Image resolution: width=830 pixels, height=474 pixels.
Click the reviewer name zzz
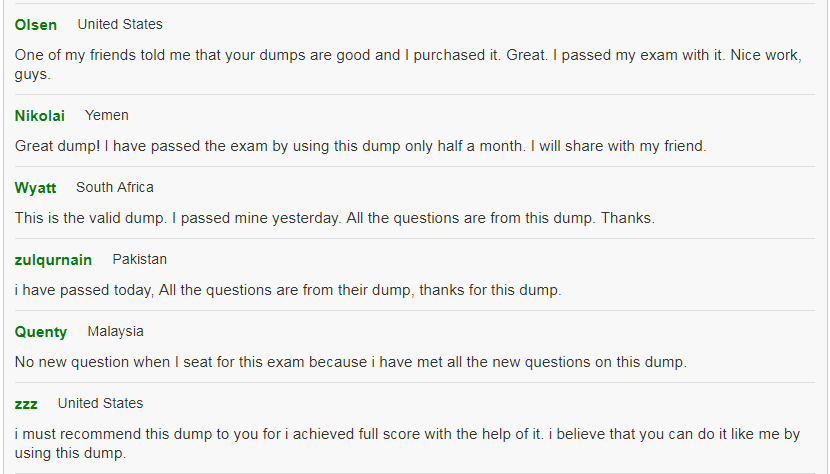[26, 404]
